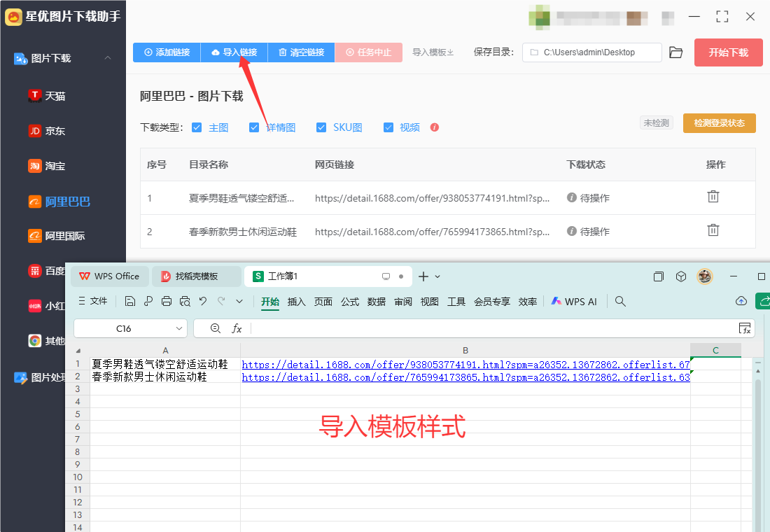Click the WPS undo icon
The width and height of the screenshot is (770, 532).
[203, 301]
